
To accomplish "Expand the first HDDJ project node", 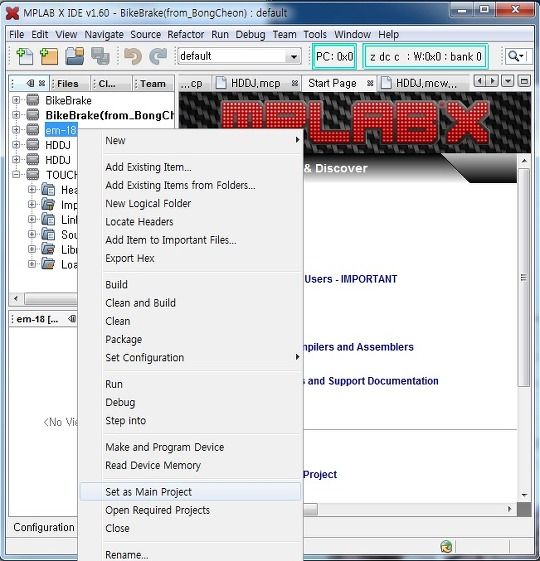I will pyautogui.click(x=16, y=145).
